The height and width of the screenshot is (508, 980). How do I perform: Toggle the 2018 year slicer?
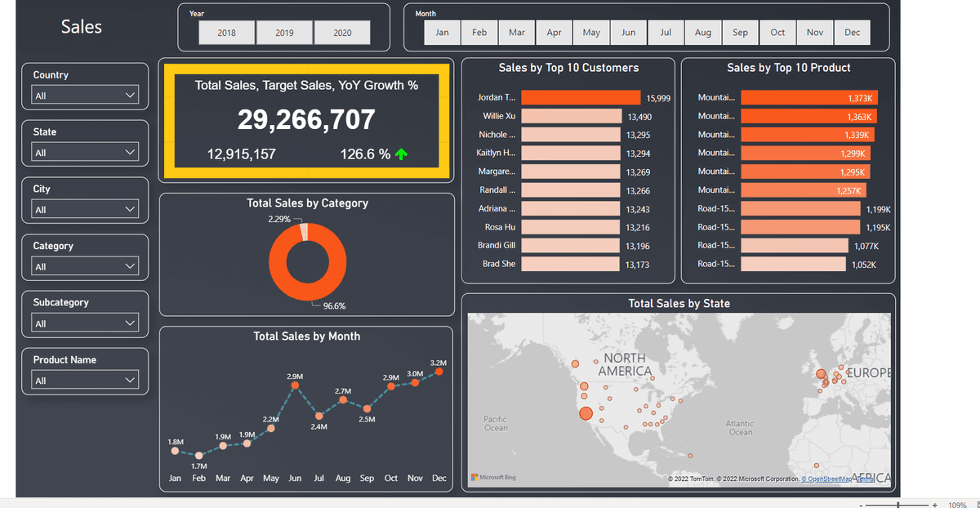(x=227, y=33)
